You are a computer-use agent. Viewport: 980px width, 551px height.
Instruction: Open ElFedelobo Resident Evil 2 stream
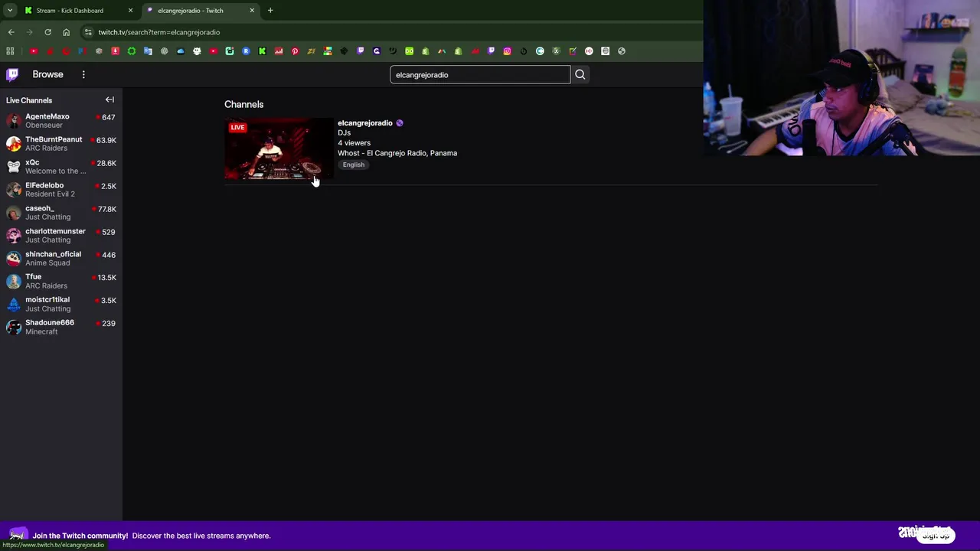point(61,190)
